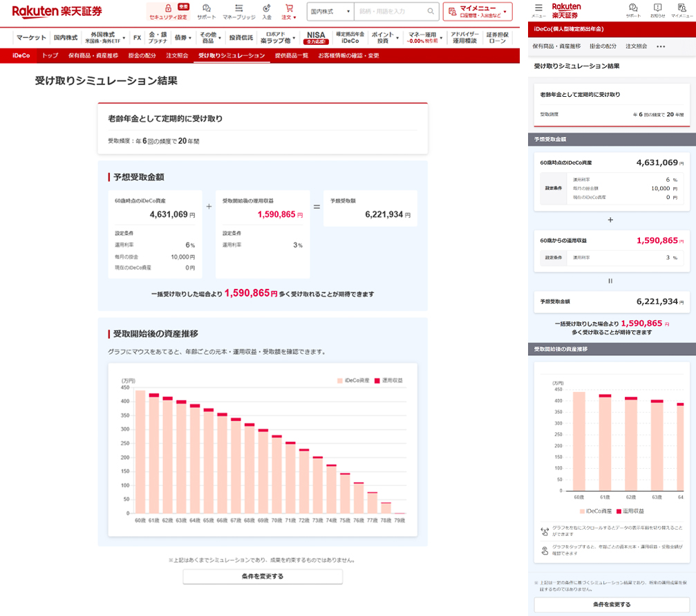
Task: Open the マーケット navigation item
Action: click(x=31, y=38)
